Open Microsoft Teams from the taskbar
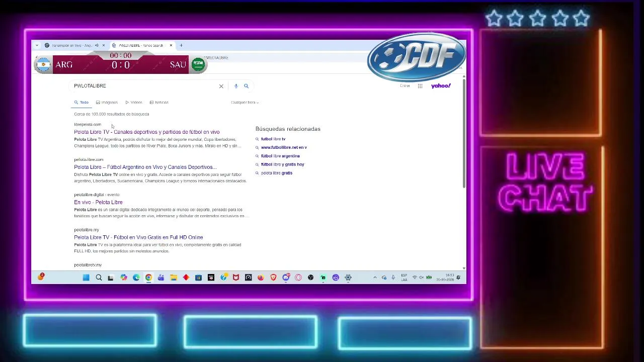The image size is (644, 362). click(161, 278)
